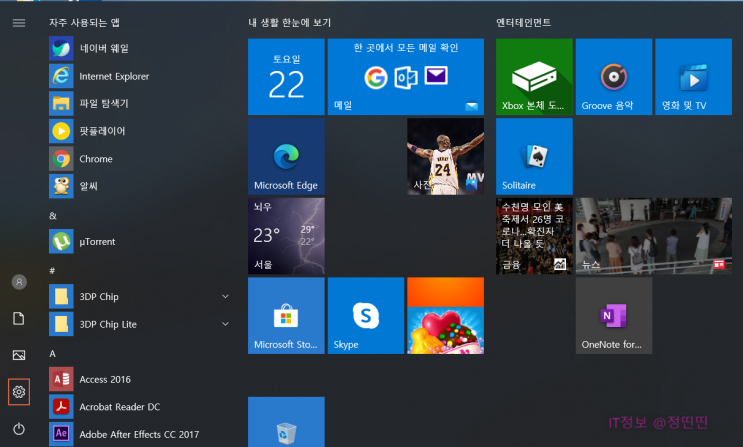This screenshot has width=743, height=447.
Task: Launch the Groove 음악 tile
Action: (x=614, y=77)
